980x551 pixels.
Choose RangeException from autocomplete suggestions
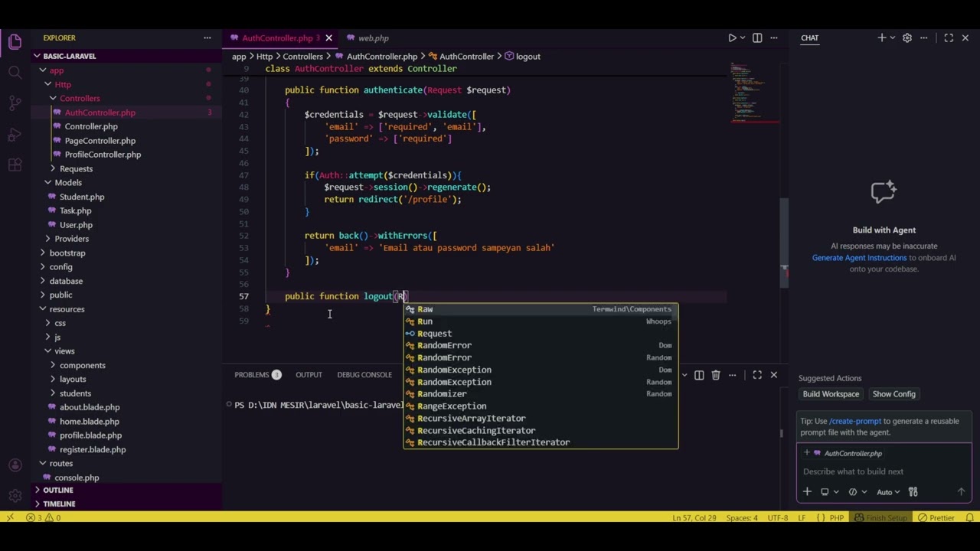pyautogui.click(x=541, y=406)
